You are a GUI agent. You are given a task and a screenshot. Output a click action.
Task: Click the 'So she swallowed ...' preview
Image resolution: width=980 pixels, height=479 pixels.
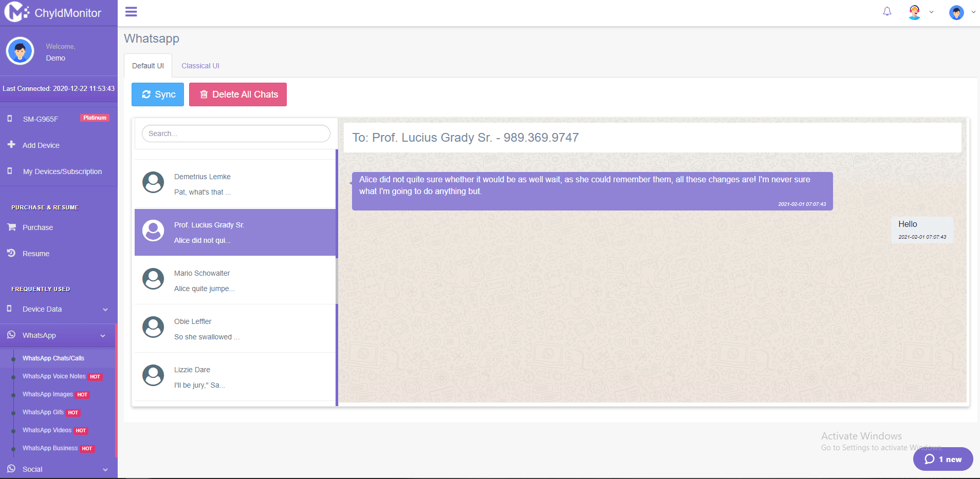[x=207, y=337]
